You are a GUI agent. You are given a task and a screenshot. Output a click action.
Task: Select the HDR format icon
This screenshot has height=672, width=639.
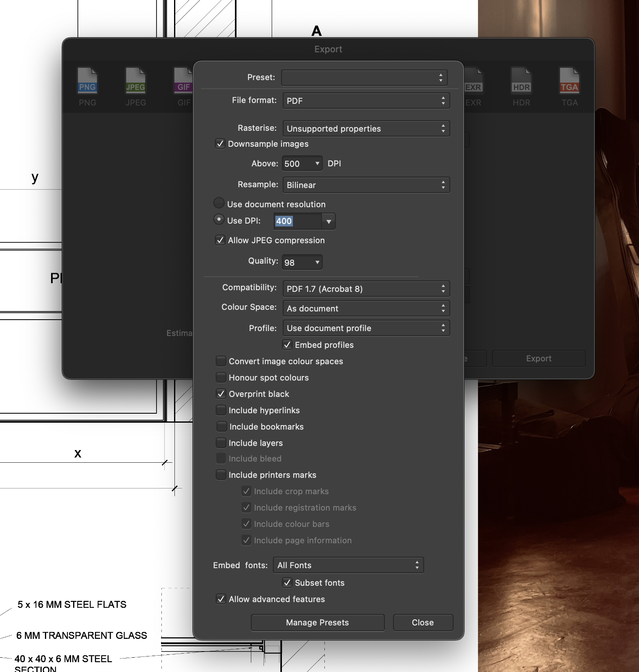[521, 81]
